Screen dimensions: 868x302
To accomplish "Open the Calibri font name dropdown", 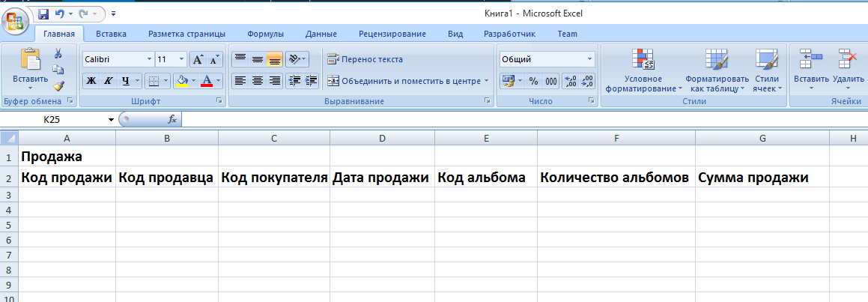I will [150, 59].
